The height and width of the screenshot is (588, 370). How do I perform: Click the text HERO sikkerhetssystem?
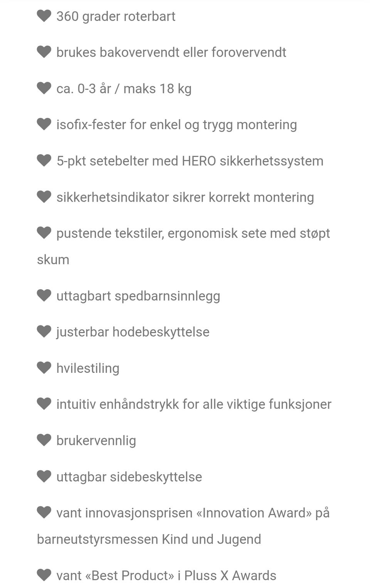pyautogui.click(x=252, y=161)
